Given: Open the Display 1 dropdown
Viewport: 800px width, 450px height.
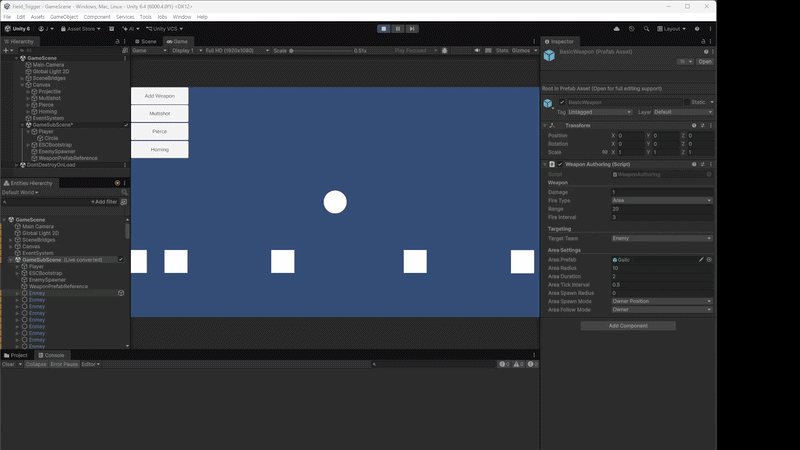Looking at the screenshot, I should (x=187, y=51).
